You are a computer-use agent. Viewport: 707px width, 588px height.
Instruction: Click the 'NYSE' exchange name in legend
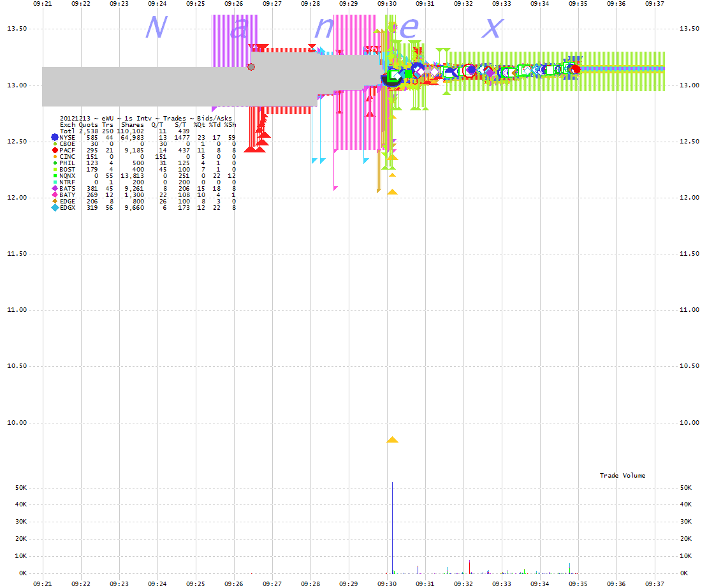pyautogui.click(x=67, y=138)
